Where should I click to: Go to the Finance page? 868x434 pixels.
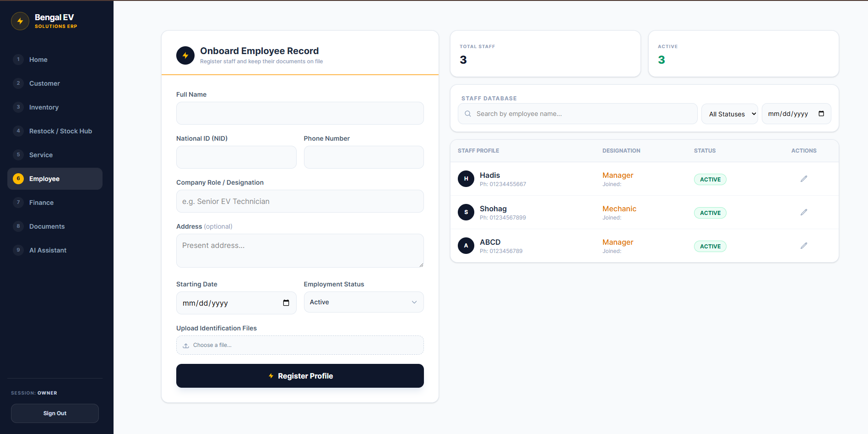pyautogui.click(x=55, y=203)
